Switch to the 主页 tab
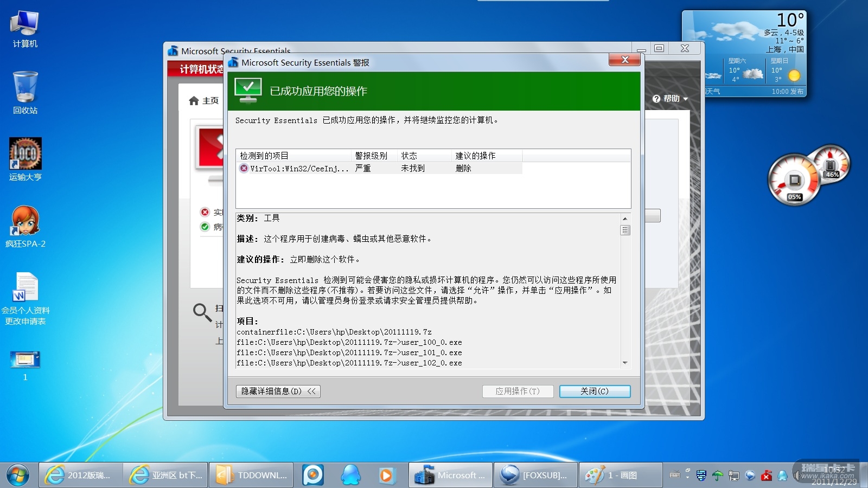Viewport: 868px width, 488px height. (x=204, y=101)
